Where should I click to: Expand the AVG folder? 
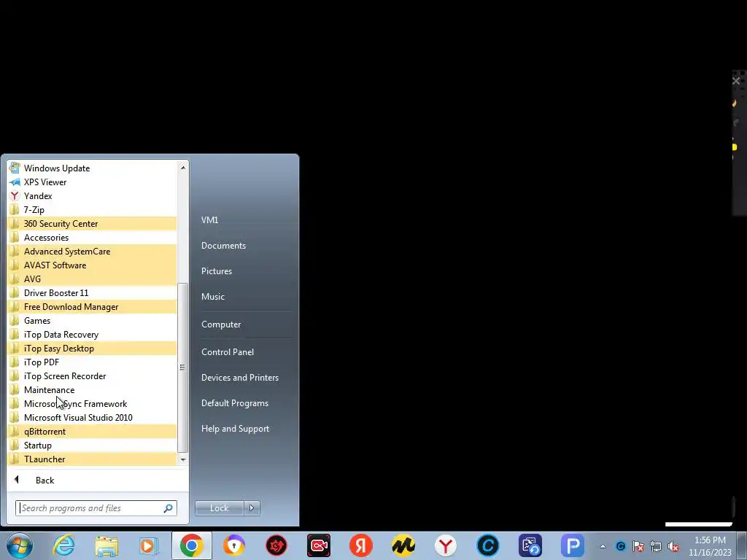pyautogui.click(x=92, y=279)
